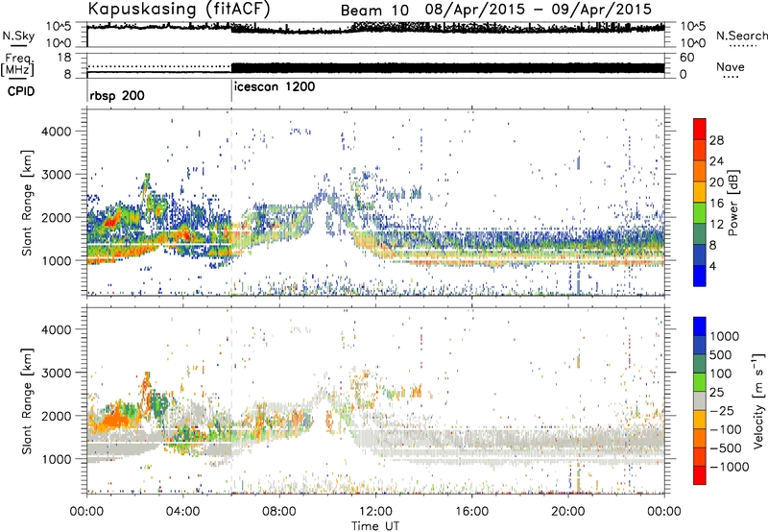Pick the yellow 16-20 dB Power colorbar segment

tap(700, 192)
